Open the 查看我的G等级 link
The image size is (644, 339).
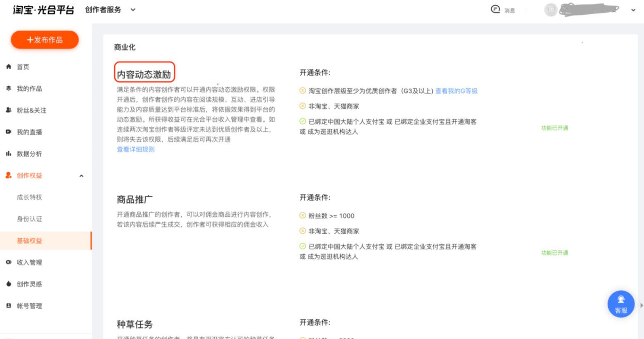(456, 91)
